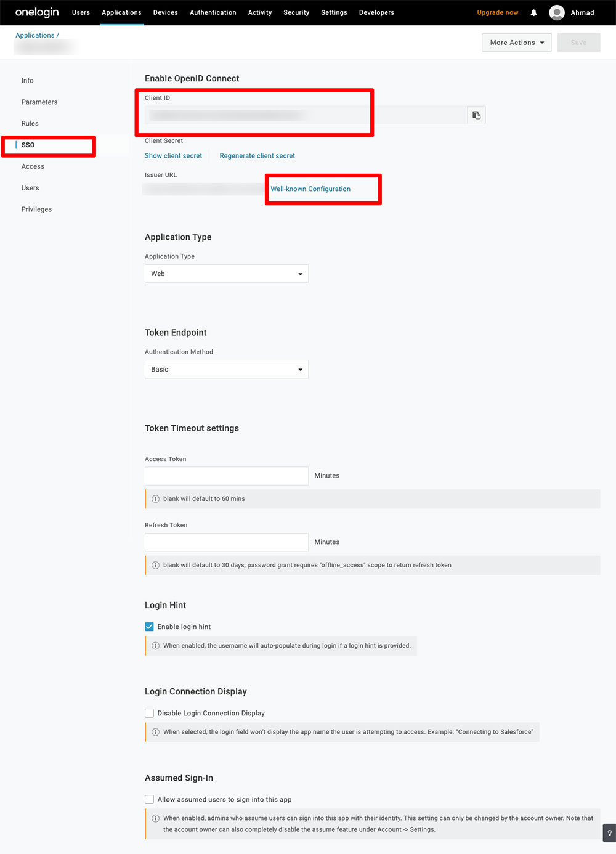This screenshot has width=616, height=854.
Task: Click the OneLogin logo
Action: pos(37,12)
